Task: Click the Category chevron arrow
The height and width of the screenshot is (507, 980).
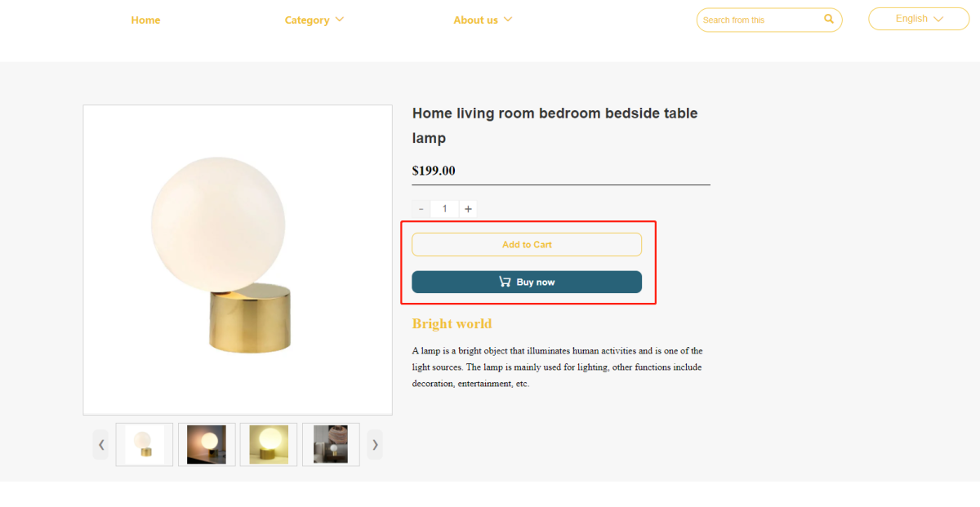Action: coord(340,19)
